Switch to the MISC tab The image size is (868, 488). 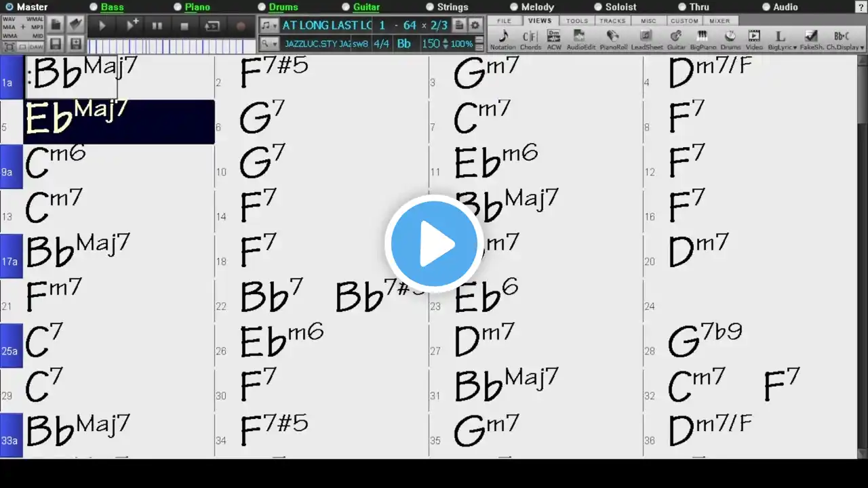648,21
